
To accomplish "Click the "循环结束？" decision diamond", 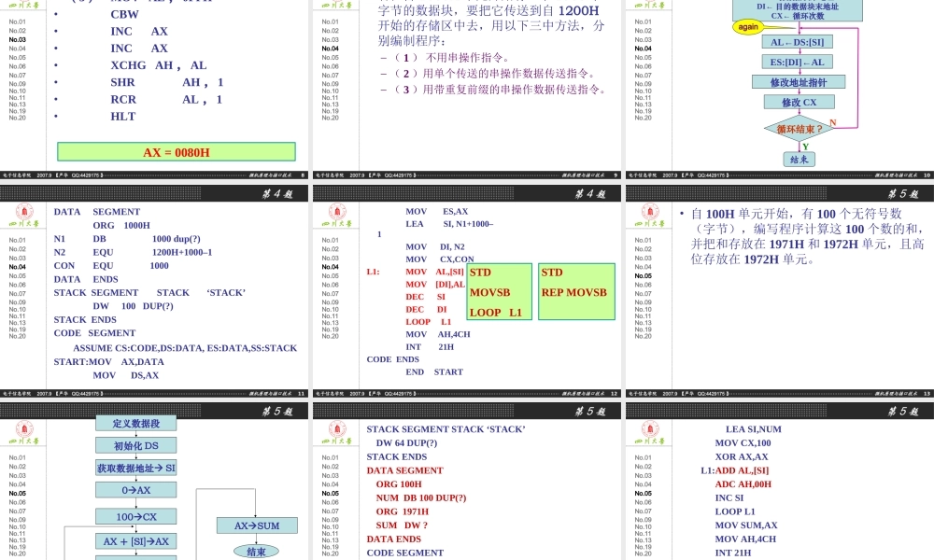I will tap(799, 129).
